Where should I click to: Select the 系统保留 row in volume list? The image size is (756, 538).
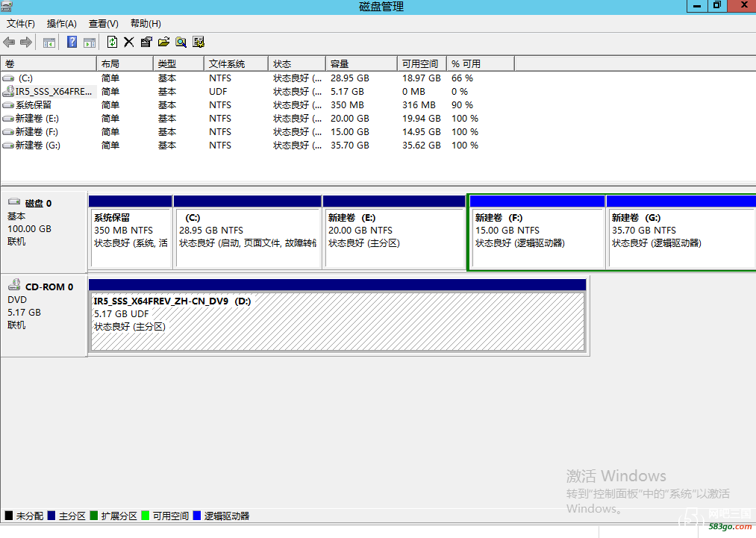[34, 105]
